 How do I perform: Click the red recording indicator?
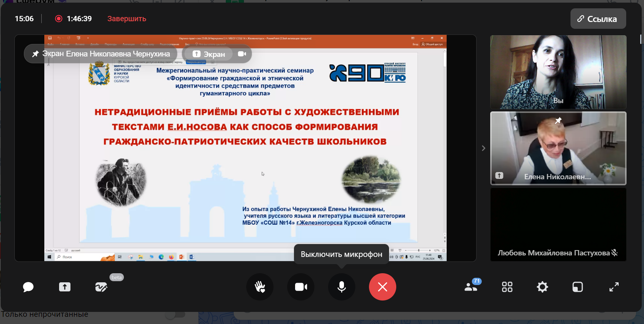pos(58,19)
